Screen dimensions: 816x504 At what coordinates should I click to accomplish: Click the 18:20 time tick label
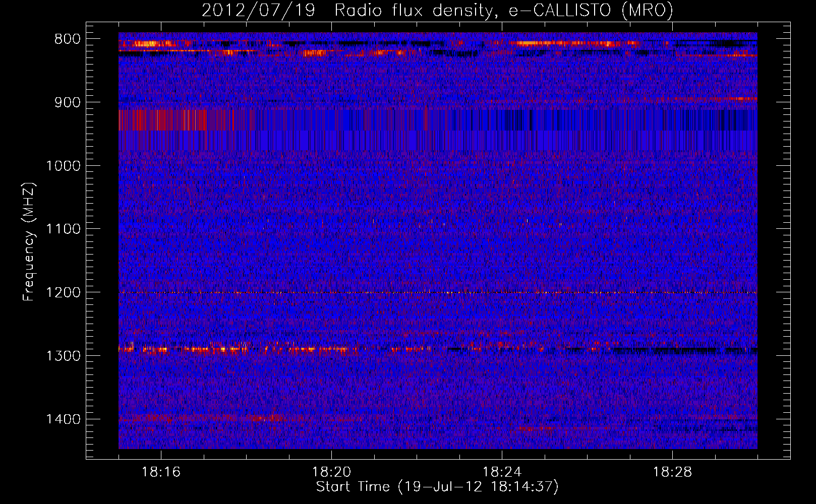331,472
